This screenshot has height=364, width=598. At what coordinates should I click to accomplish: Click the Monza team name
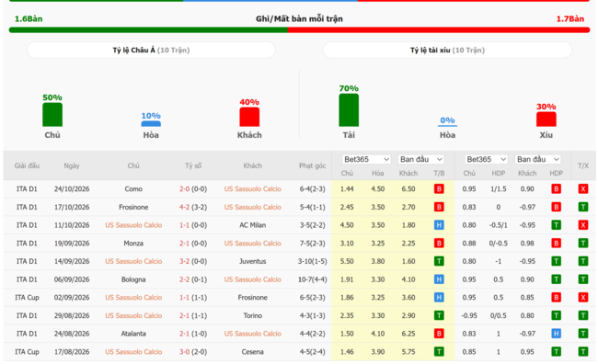[x=133, y=244]
